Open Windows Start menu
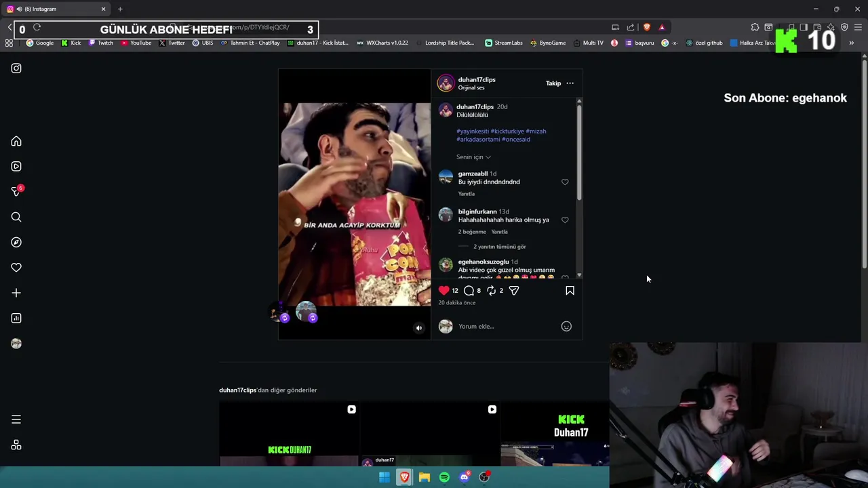 pos(384,477)
